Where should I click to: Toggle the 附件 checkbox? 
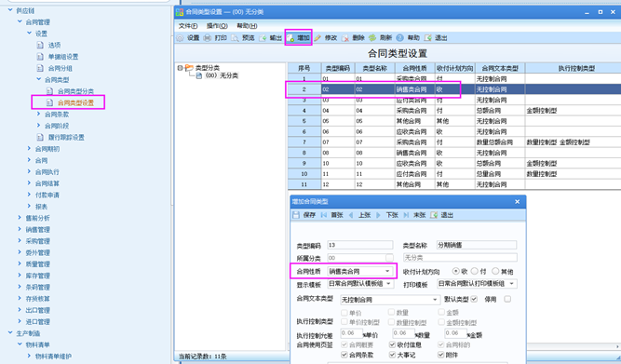click(440, 355)
